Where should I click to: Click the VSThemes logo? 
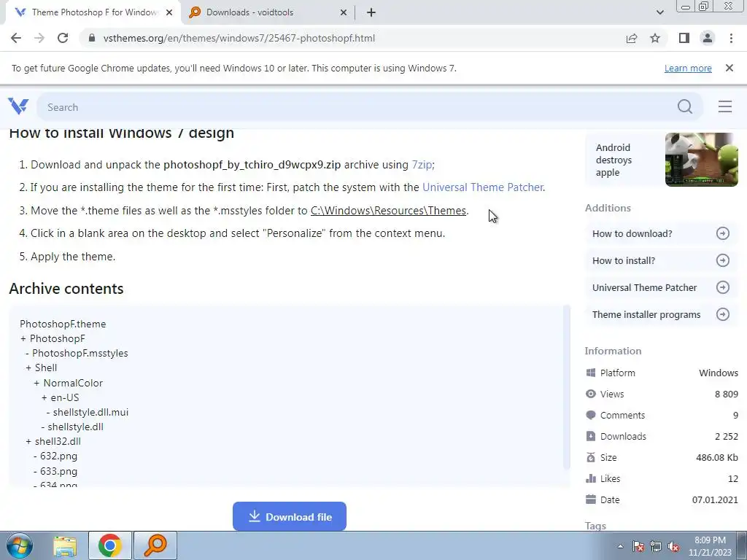(x=18, y=106)
